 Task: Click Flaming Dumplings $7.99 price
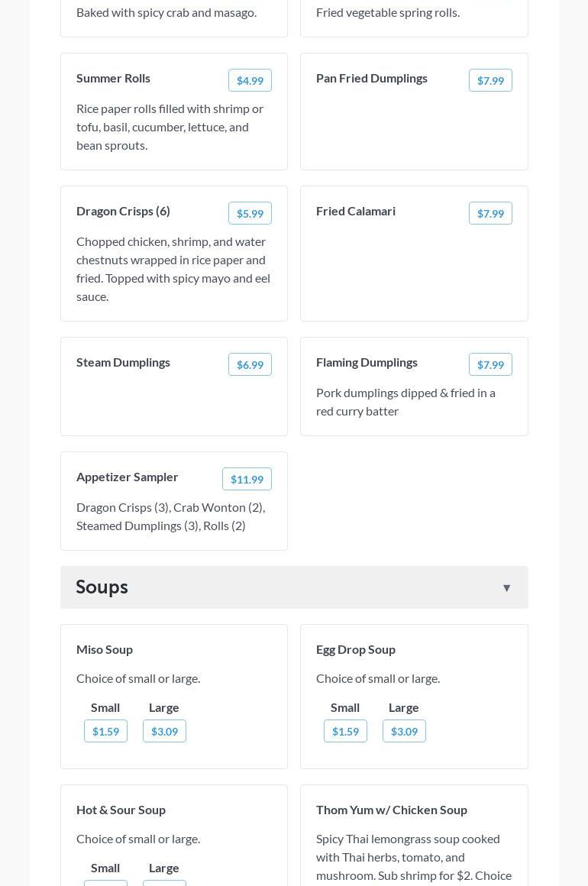tap(490, 364)
